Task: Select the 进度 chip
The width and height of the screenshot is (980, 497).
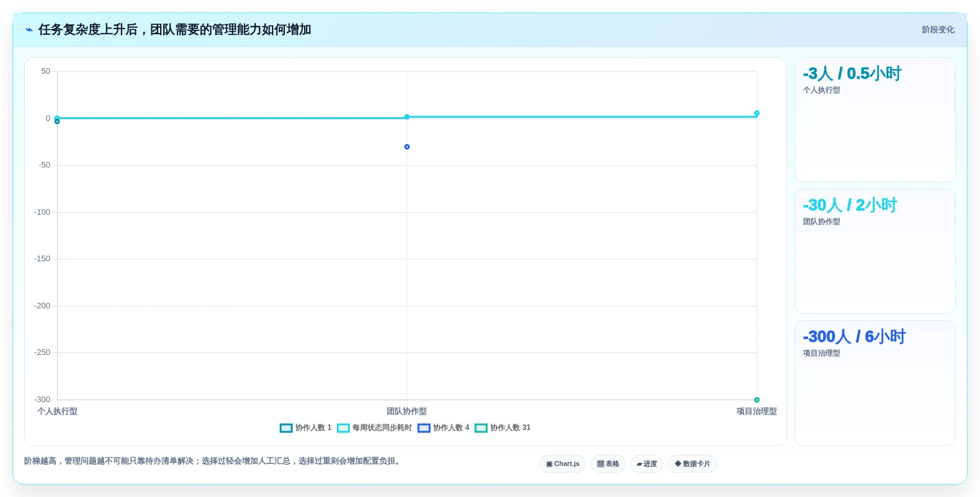Action: pyautogui.click(x=647, y=464)
